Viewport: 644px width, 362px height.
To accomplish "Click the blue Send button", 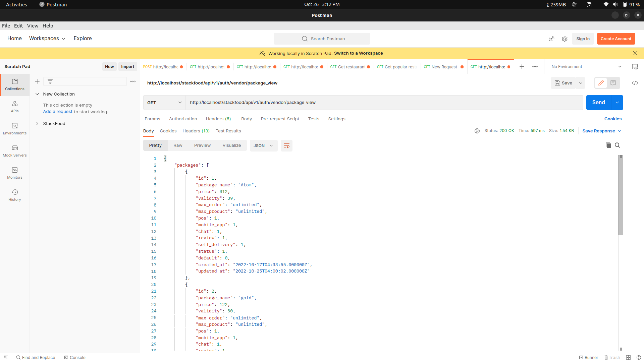I will (598, 103).
